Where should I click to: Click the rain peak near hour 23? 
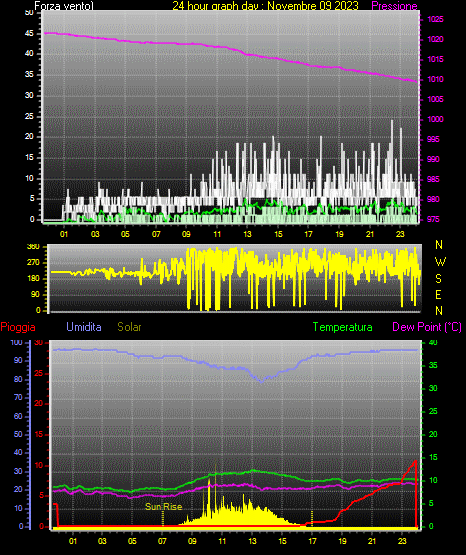415,460
